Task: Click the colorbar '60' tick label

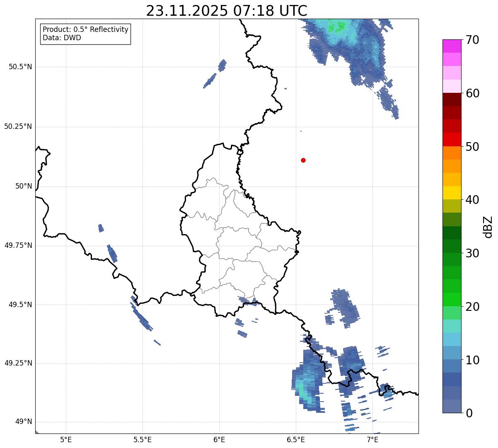Action: pos(473,94)
